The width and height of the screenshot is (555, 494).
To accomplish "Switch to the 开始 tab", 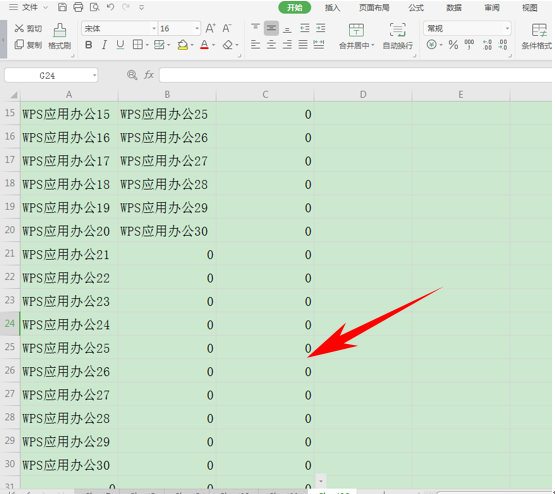I will click(x=294, y=8).
